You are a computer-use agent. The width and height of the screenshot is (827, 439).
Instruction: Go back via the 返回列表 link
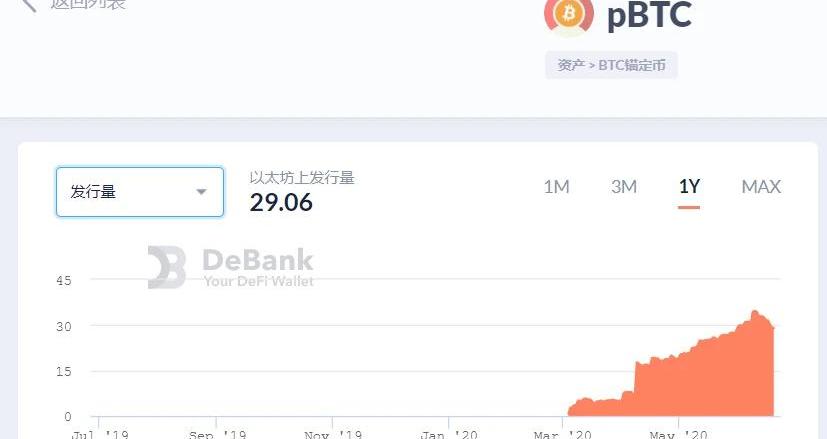88,4
